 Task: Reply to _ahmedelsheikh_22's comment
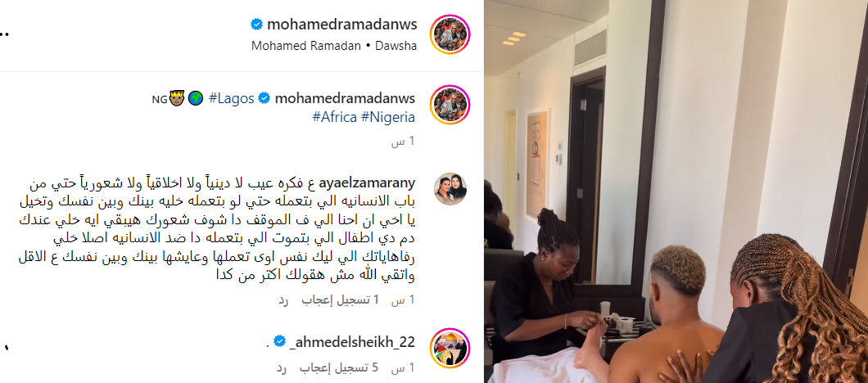point(283,368)
